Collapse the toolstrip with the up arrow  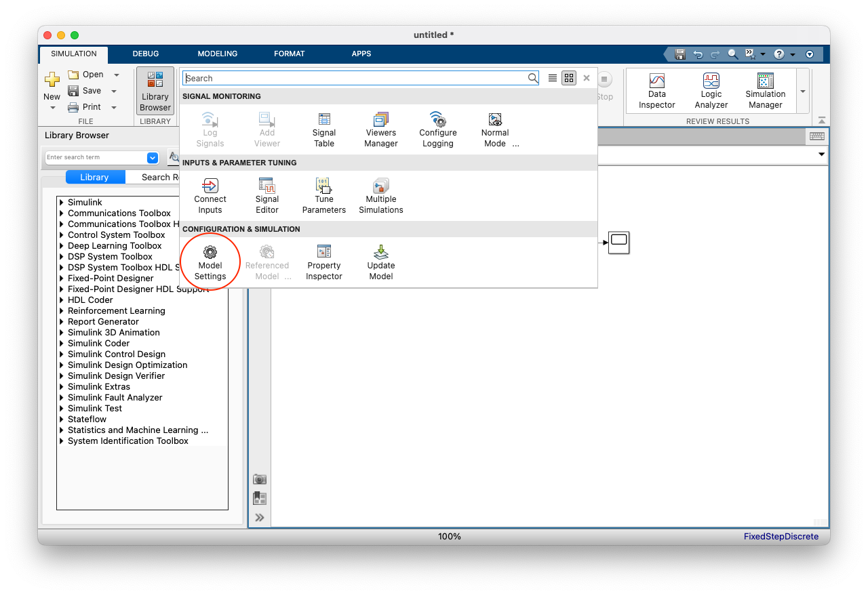point(822,121)
